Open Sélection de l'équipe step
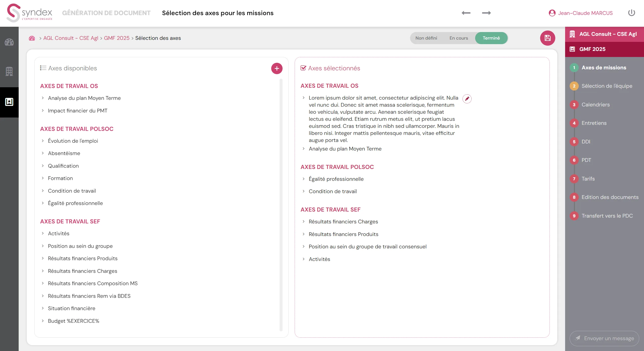Screen dimensions: 644x351 pyautogui.click(x=607, y=86)
